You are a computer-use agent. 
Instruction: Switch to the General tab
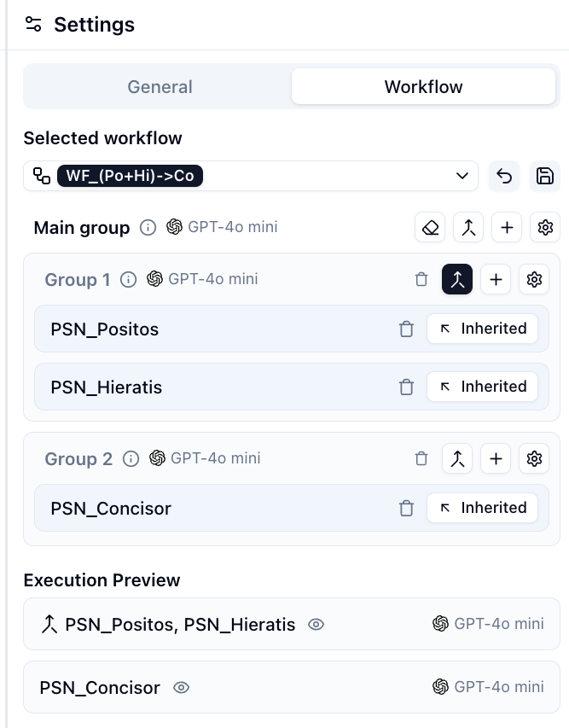click(x=160, y=87)
